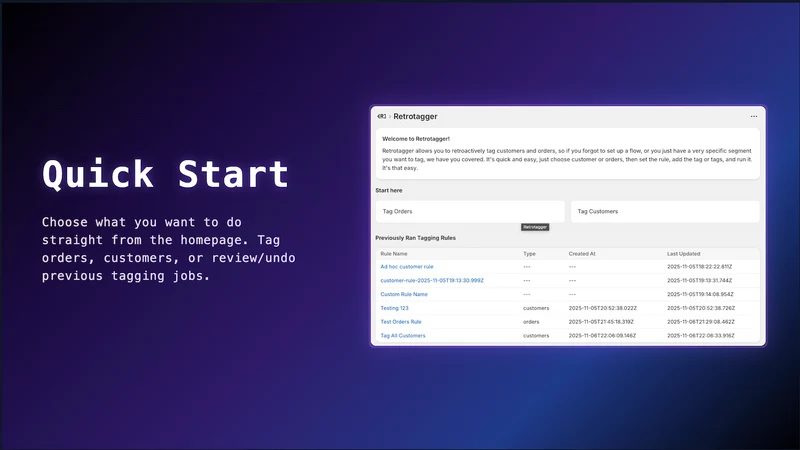Click last updated '2025-11-05T18:22:22.611Z'
The height and width of the screenshot is (450, 800).
coord(699,267)
